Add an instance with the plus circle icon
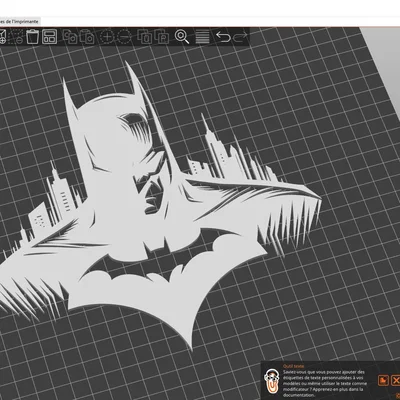 pos(107,37)
